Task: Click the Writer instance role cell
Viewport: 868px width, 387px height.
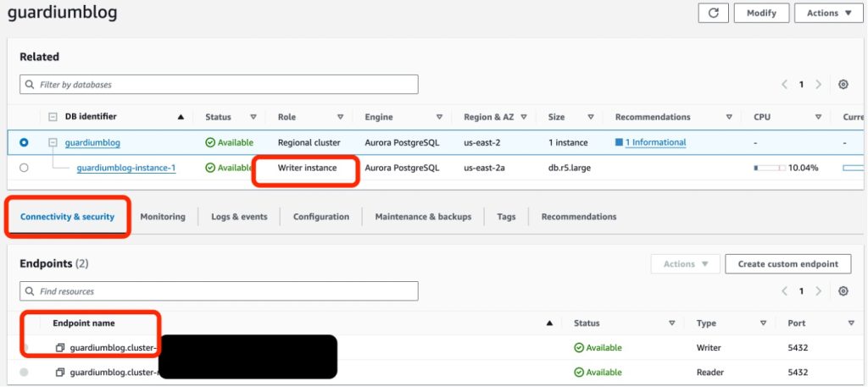Action: tap(307, 168)
